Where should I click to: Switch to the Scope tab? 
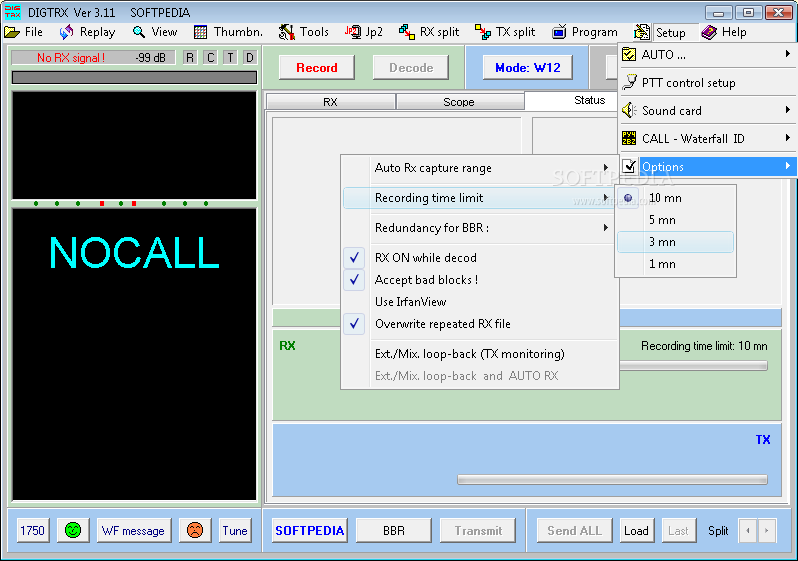tap(459, 102)
